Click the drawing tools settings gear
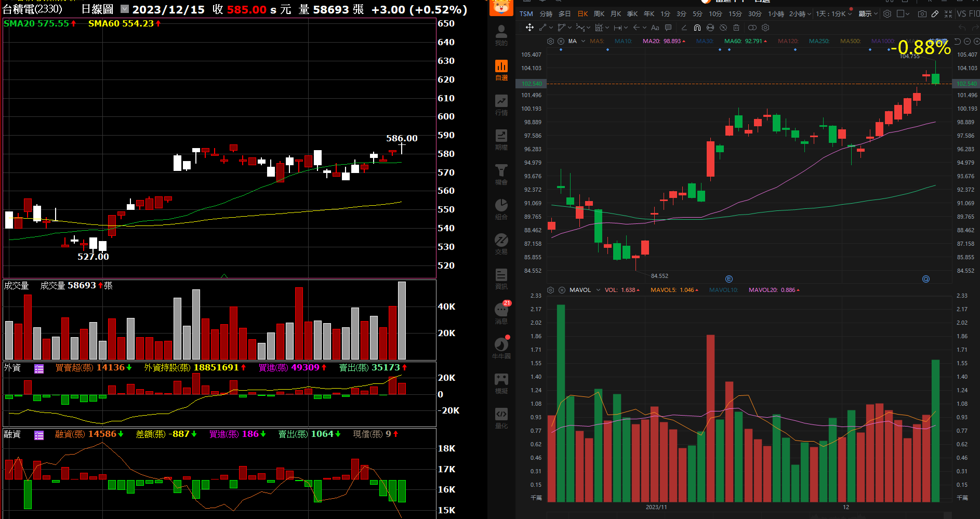This screenshot has height=519, width=980. [765, 28]
